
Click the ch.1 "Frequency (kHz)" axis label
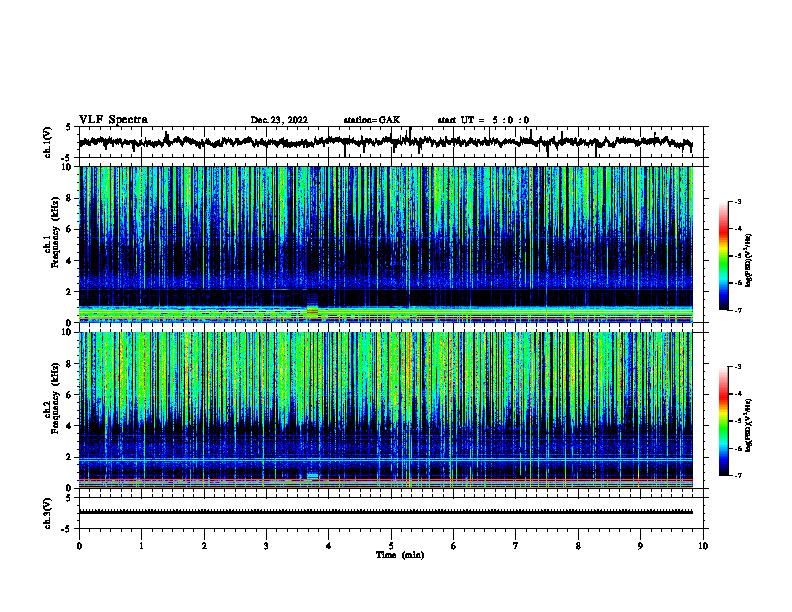[x=54, y=232]
